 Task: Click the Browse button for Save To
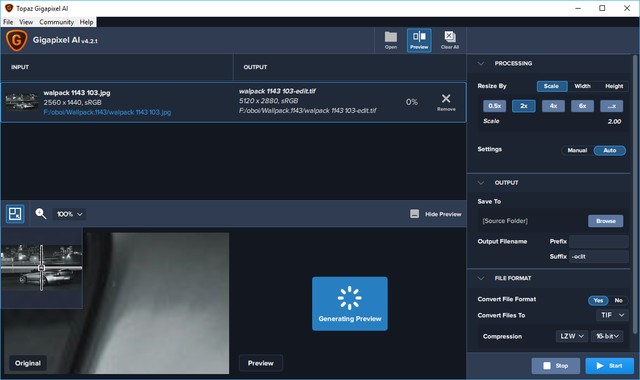point(606,221)
